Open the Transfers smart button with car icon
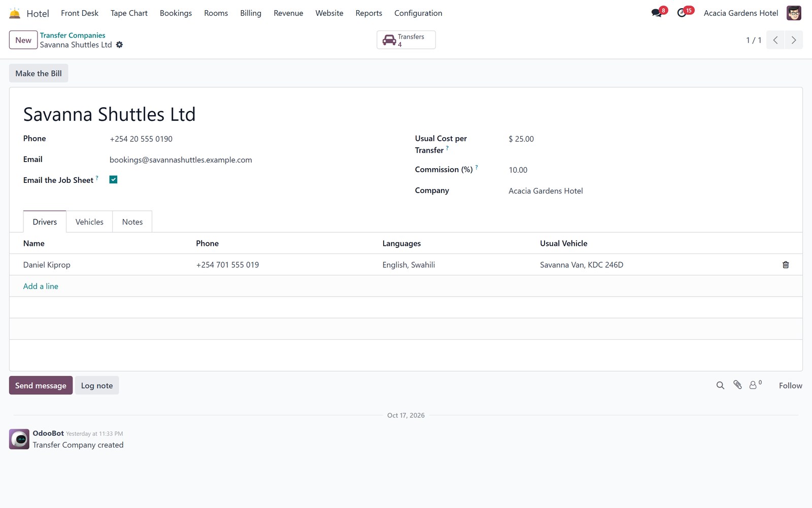Viewport: 812px width, 508px height. pyautogui.click(x=406, y=40)
